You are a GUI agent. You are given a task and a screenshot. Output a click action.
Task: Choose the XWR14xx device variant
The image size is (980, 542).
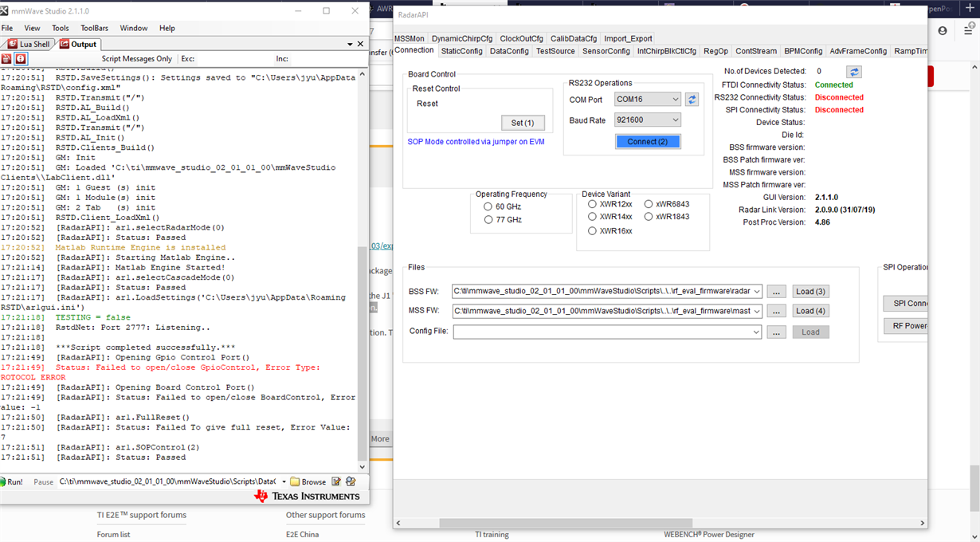pyautogui.click(x=593, y=217)
